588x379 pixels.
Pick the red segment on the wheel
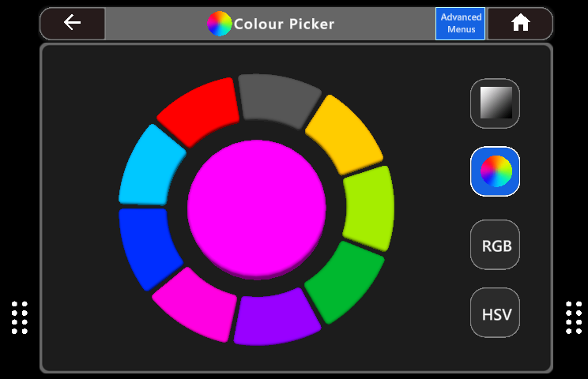(x=199, y=110)
